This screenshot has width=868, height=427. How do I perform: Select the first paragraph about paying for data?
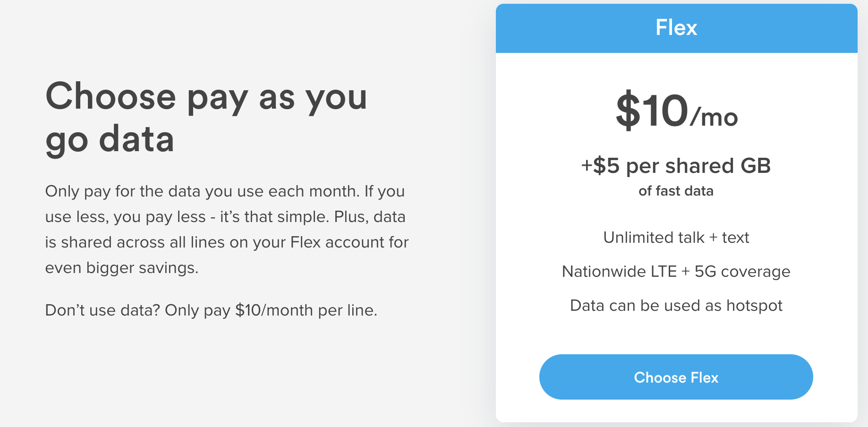[x=225, y=229]
